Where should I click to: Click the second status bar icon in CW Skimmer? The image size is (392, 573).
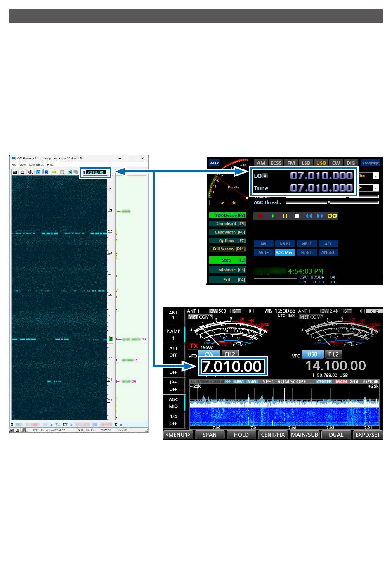(x=18, y=430)
